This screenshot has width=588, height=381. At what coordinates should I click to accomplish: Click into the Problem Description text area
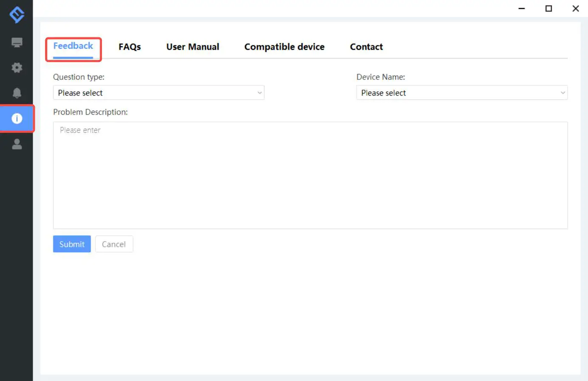[310, 175]
